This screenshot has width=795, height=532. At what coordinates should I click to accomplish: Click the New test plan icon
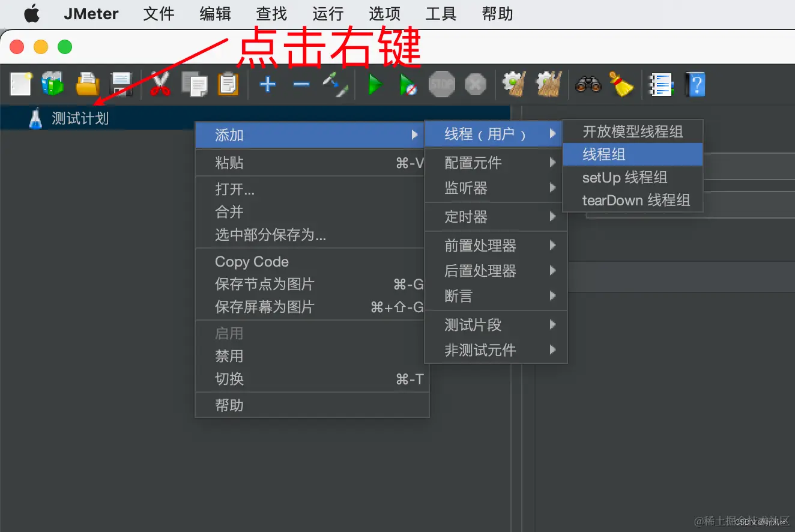click(x=20, y=84)
